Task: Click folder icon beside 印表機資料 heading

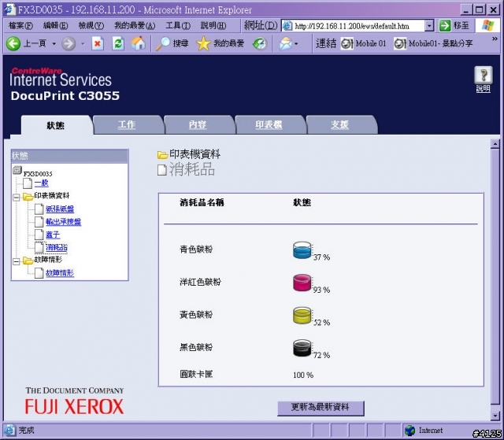Action: [163, 155]
